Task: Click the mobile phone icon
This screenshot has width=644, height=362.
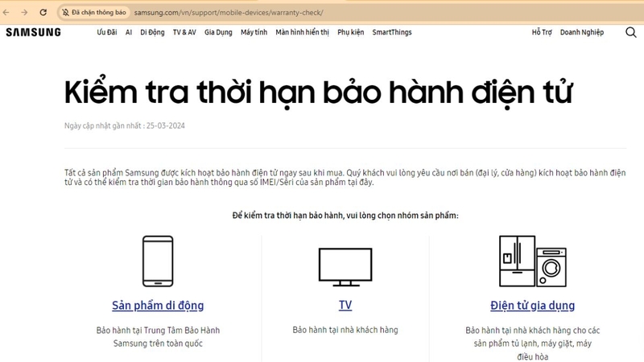Action: [x=158, y=261]
